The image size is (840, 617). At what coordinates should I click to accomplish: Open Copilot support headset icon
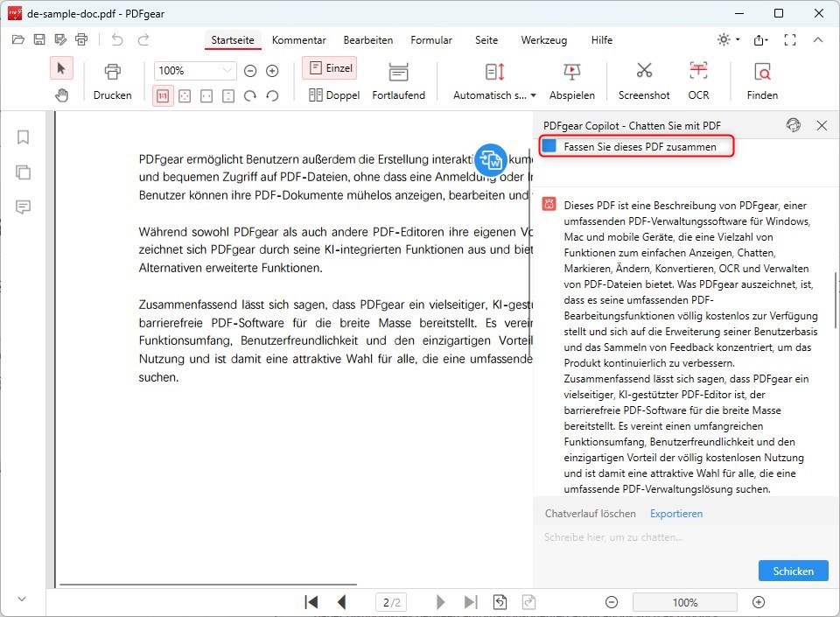(794, 125)
